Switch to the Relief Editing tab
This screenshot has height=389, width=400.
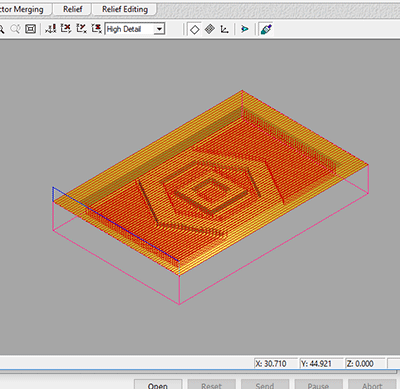click(x=125, y=9)
